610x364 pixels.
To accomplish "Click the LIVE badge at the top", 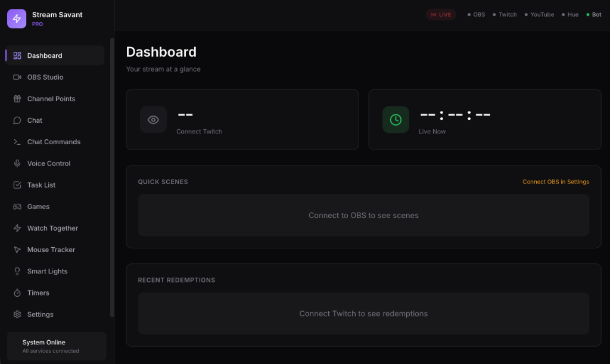I will point(441,14).
